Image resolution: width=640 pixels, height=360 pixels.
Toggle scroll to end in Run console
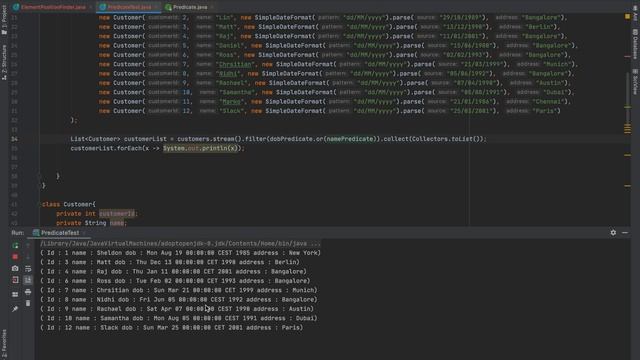pyautogui.click(x=28, y=280)
